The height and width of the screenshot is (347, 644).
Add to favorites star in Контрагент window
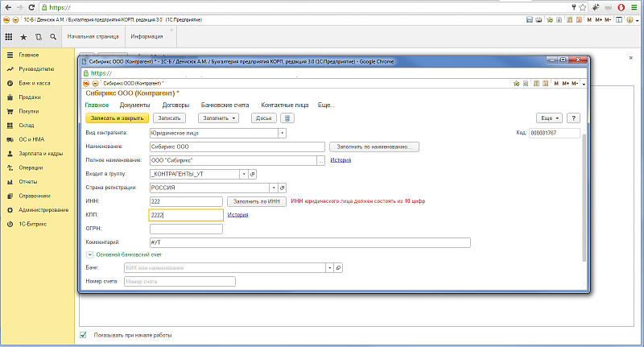[x=516, y=84]
